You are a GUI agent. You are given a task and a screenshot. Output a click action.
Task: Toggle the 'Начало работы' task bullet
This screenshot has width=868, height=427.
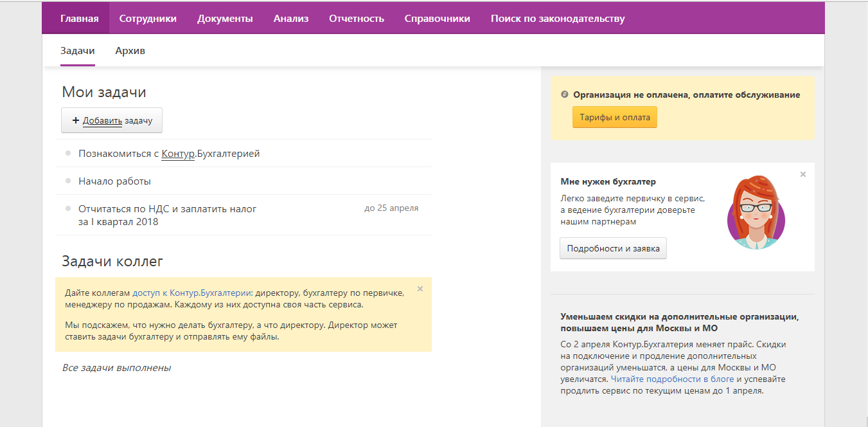click(68, 181)
